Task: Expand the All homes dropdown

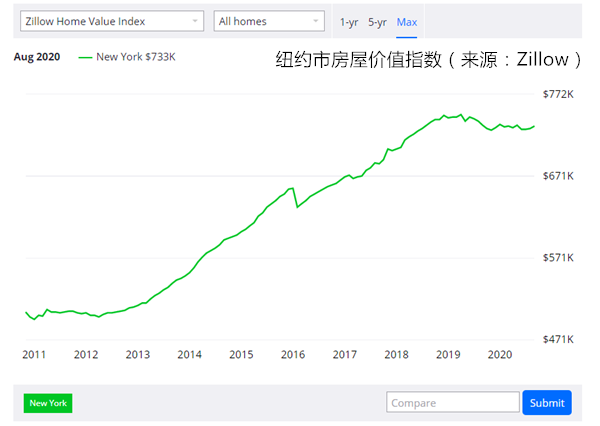Action: [x=269, y=21]
